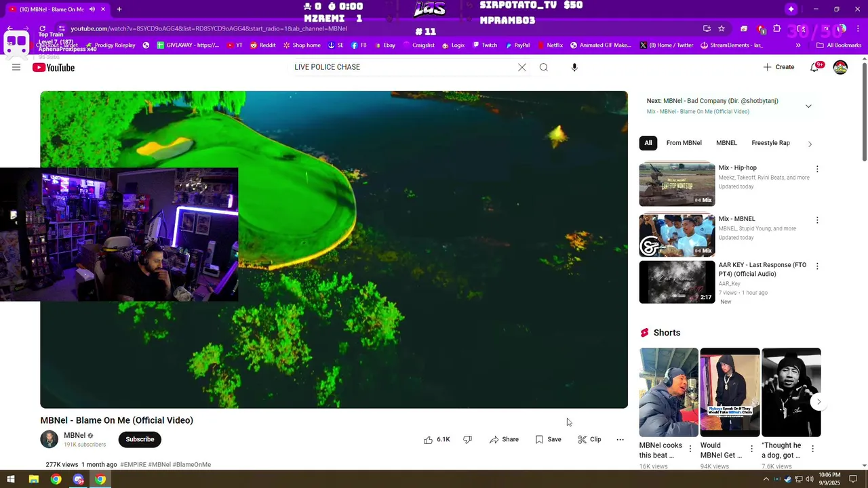The image size is (868, 488).
Task: Share the MBNel video
Action: 504,439
